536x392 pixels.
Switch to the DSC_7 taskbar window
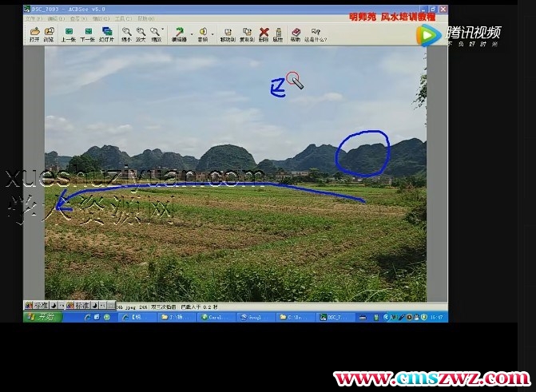click(x=334, y=317)
